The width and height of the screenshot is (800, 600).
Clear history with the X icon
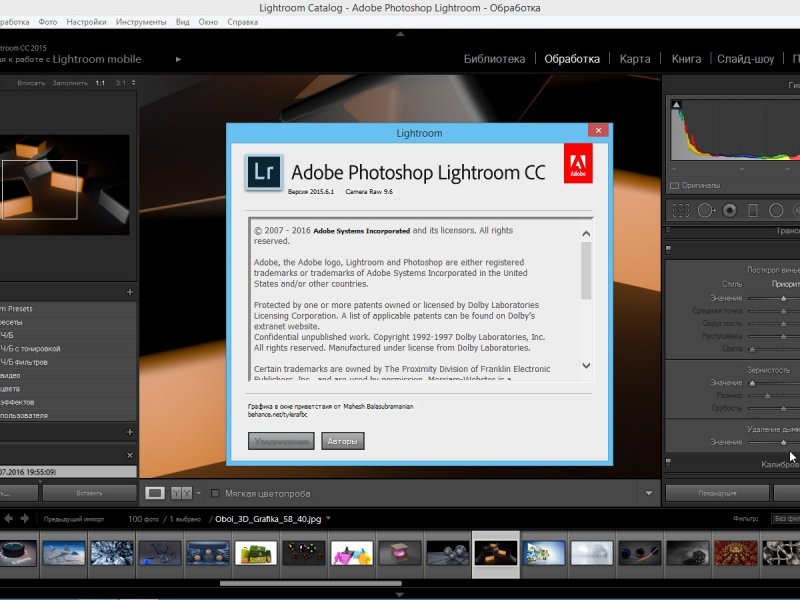(x=130, y=455)
